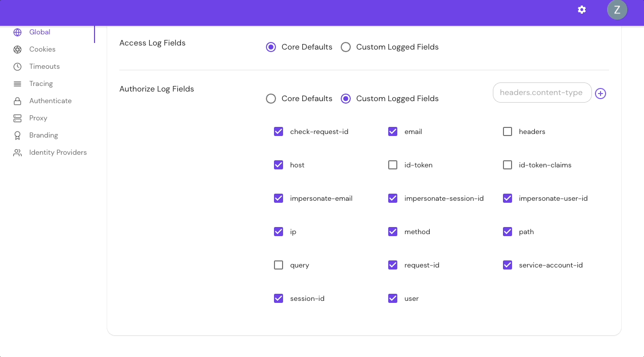Click the Global globe icon in sidebar
The width and height of the screenshot is (644, 357).
17,32
